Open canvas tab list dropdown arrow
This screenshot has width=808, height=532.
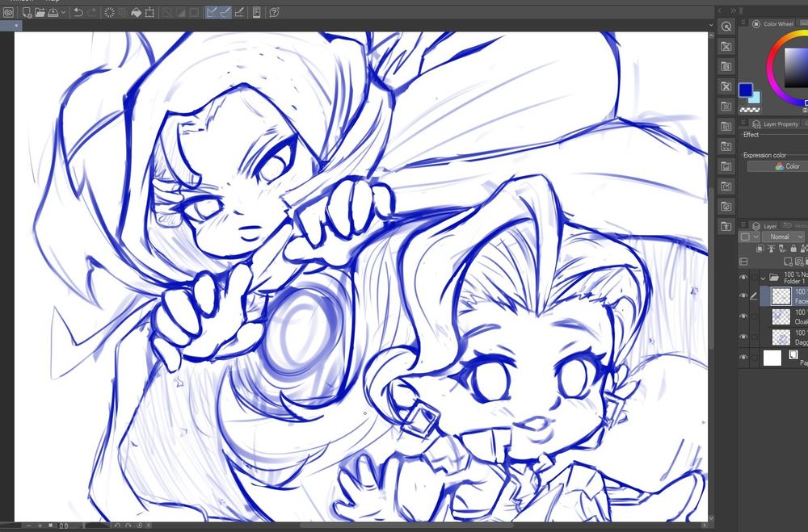[x=710, y=24]
